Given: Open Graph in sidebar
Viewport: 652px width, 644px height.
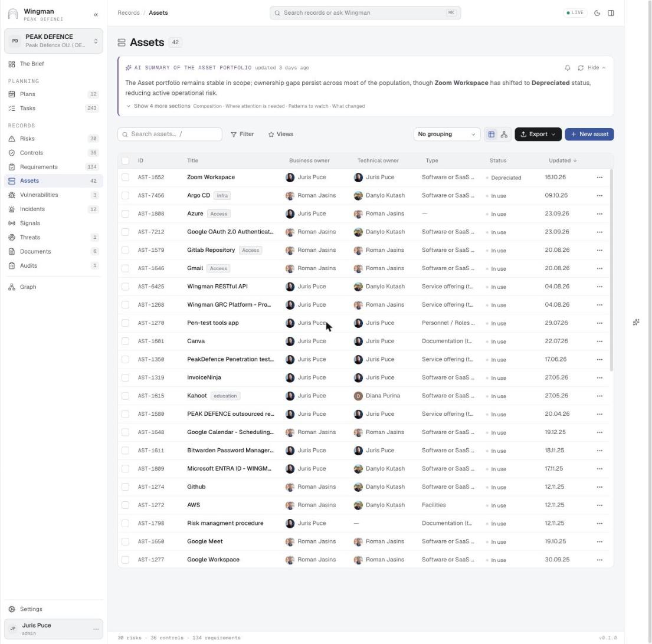Looking at the screenshot, I should click(54, 287).
